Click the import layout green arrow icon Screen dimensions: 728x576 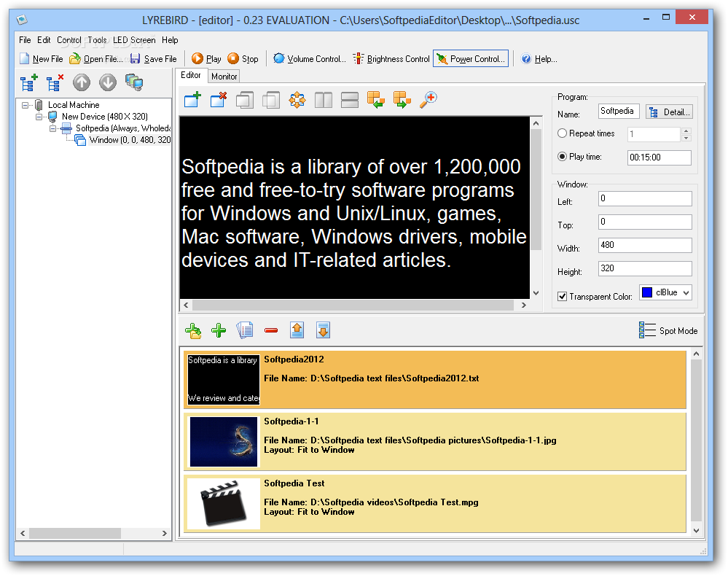(375, 99)
